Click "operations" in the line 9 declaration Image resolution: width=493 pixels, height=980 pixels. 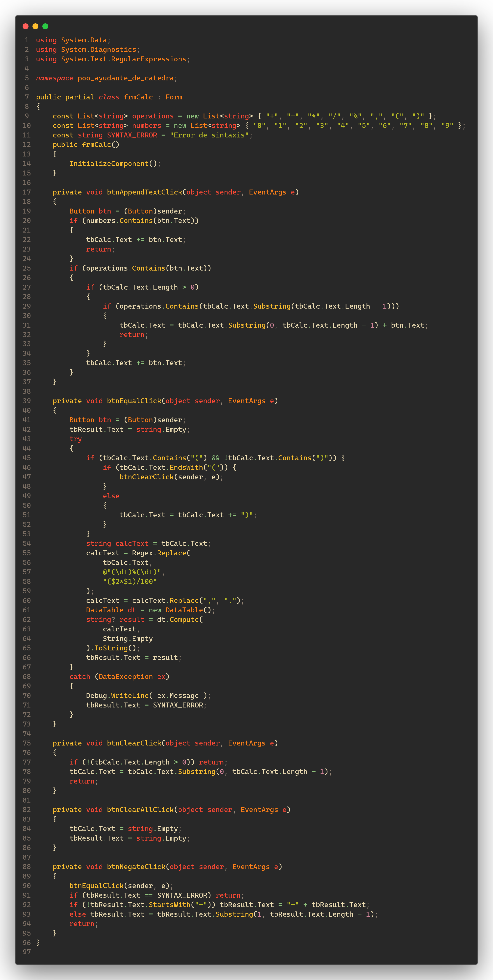153,116
